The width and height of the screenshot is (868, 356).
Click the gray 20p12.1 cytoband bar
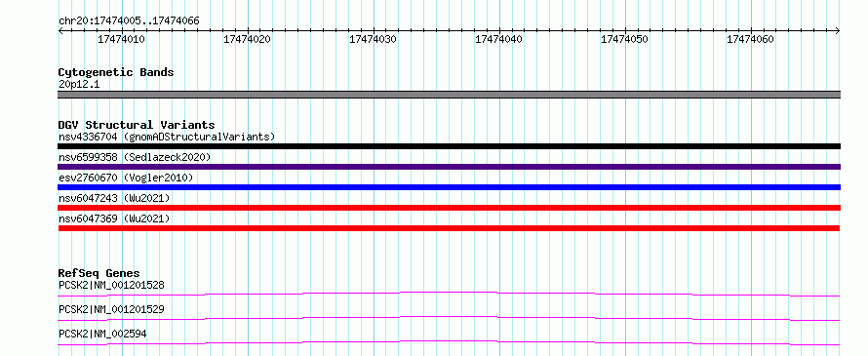[449, 95]
